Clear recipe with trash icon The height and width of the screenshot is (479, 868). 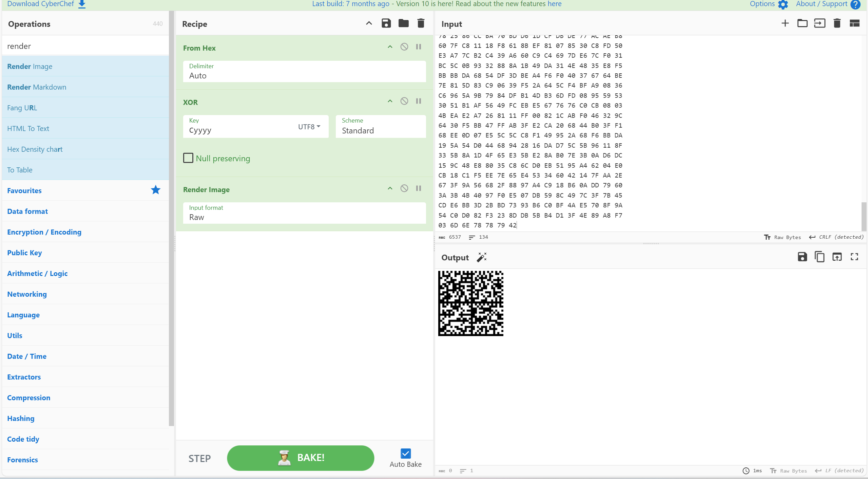(x=421, y=23)
